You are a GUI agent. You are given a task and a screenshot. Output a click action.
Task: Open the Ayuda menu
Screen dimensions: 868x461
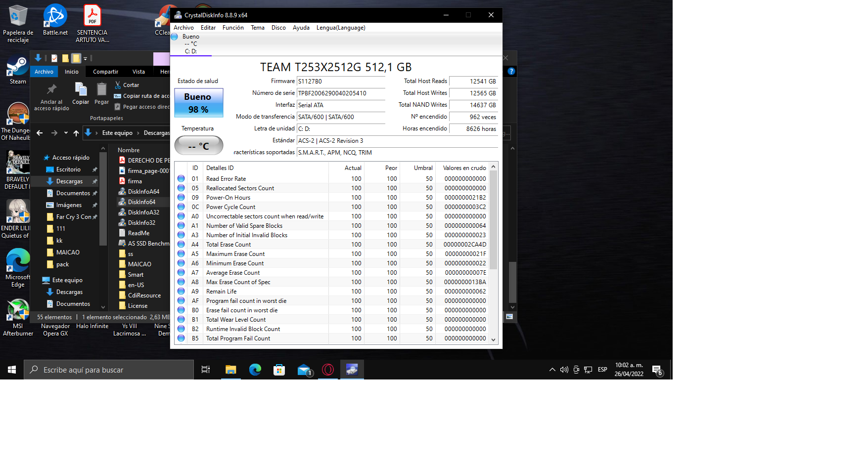click(x=301, y=28)
